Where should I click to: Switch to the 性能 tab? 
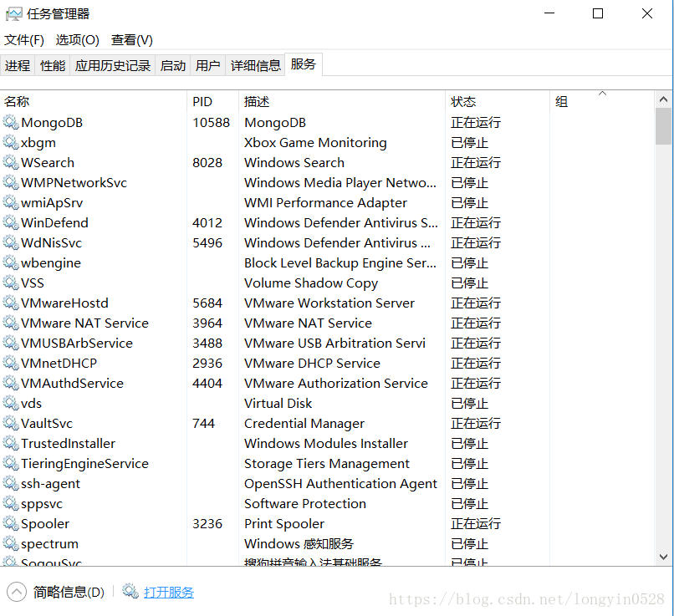53,65
